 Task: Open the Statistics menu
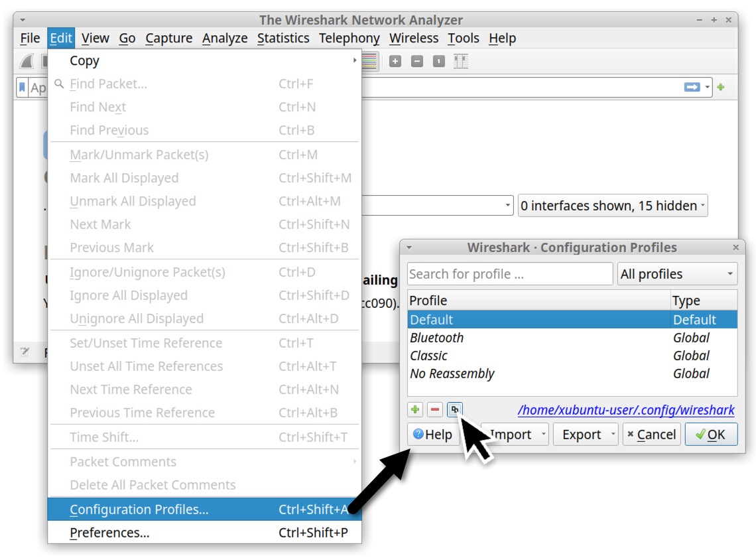tap(283, 38)
